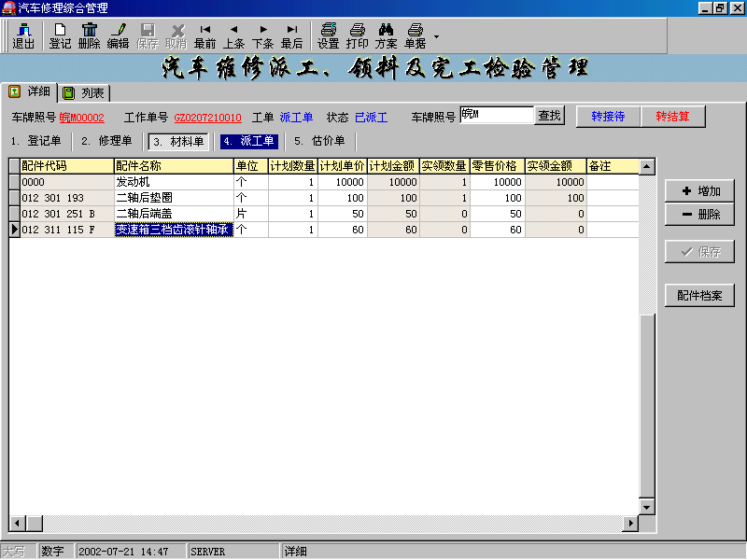Click the horizontal scrollbar thumb
Screen dimensions: 747x560
point(35,524)
